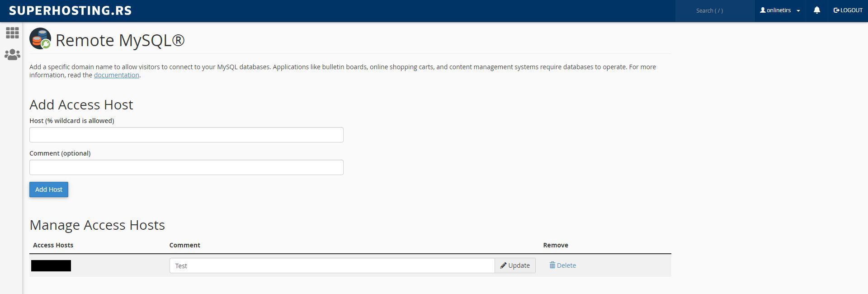The height and width of the screenshot is (294, 868).
Task: Open User Manager icon in sidebar
Action: click(12, 55)
